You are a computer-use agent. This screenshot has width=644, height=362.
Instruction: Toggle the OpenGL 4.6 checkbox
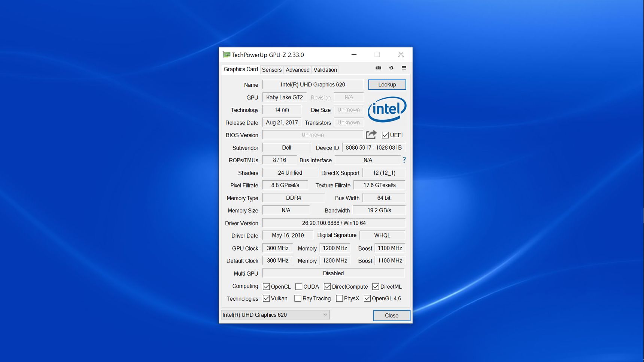tap(367, 298)
